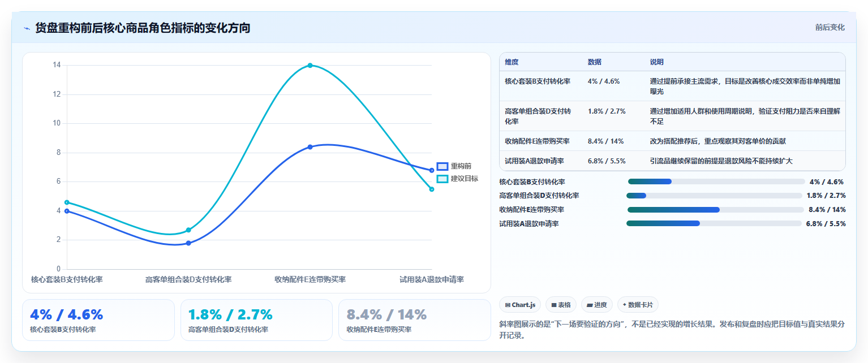Viewport: 868px width, 363px height.
Task: Open the 8.4% / 14% data card
Action: [x=415, y=320]
